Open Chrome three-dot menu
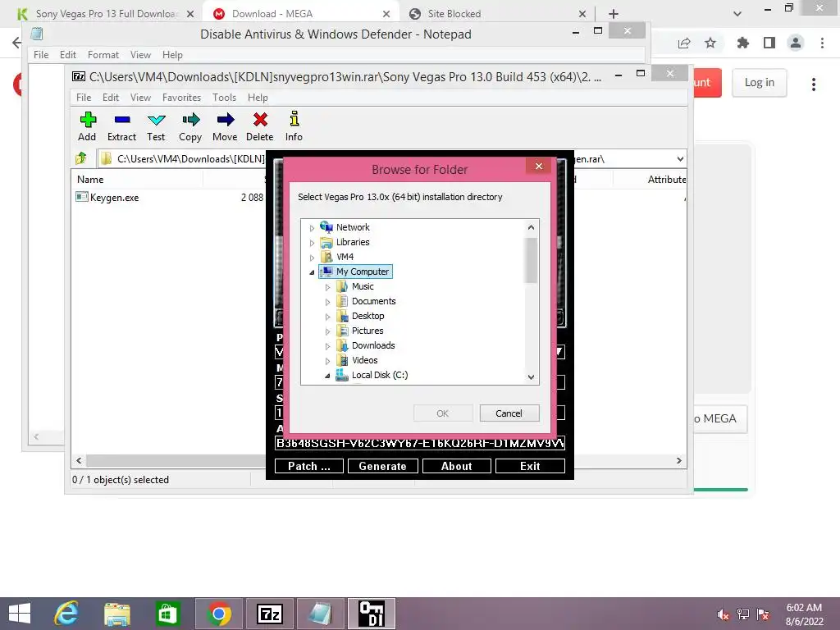Image resolution: width=840 pixels, height=630 pixels. coord(822,43)
